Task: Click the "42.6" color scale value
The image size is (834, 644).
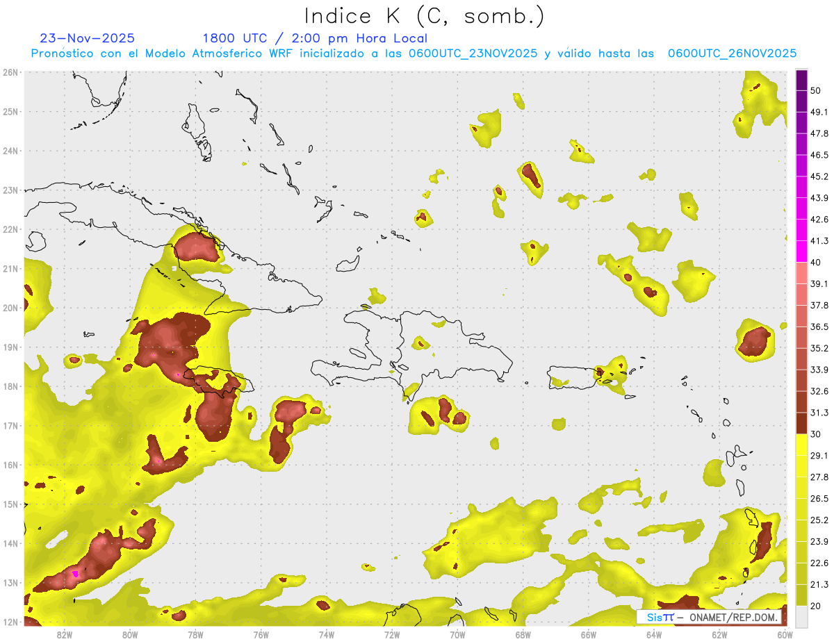Action: pyautogui.click(x=819, y=220)
